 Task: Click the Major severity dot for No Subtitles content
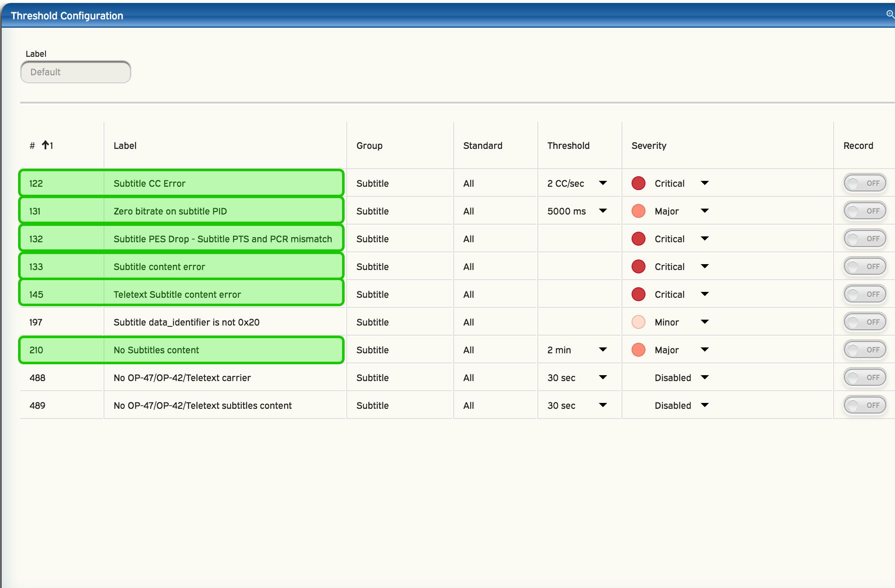[x=638, y=350]
